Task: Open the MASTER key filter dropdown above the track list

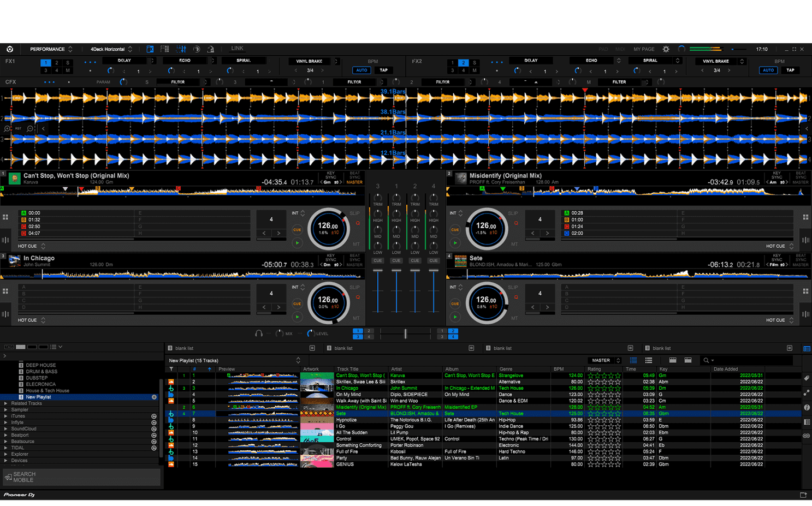Action: pos(603,360)
